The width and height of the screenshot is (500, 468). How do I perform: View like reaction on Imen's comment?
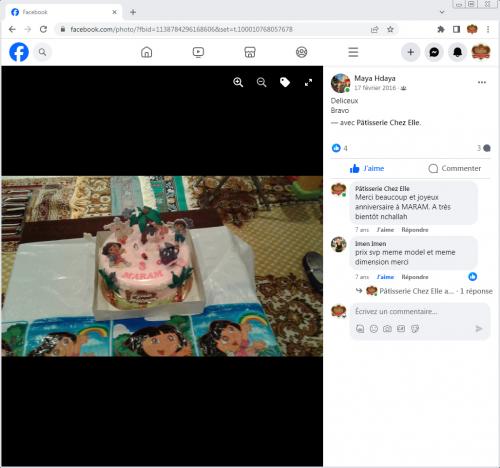coord(472,276)
